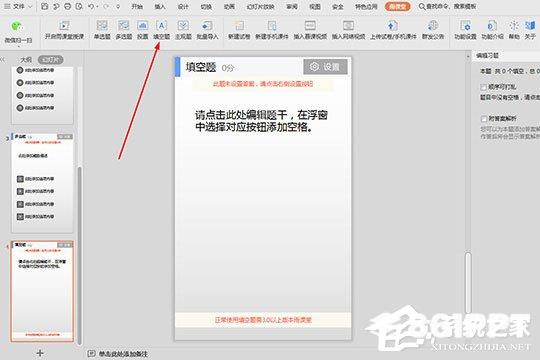Tick the 附答案解析 checkbox
540x360 pixels.
[484, 119]
